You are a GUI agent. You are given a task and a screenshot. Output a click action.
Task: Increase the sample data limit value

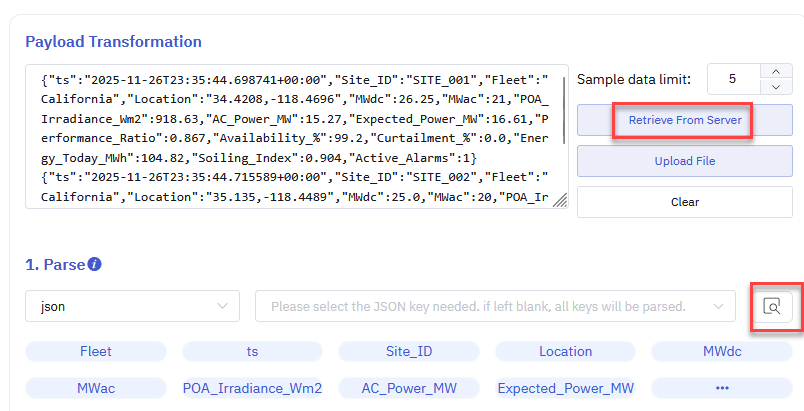[776, 71]
